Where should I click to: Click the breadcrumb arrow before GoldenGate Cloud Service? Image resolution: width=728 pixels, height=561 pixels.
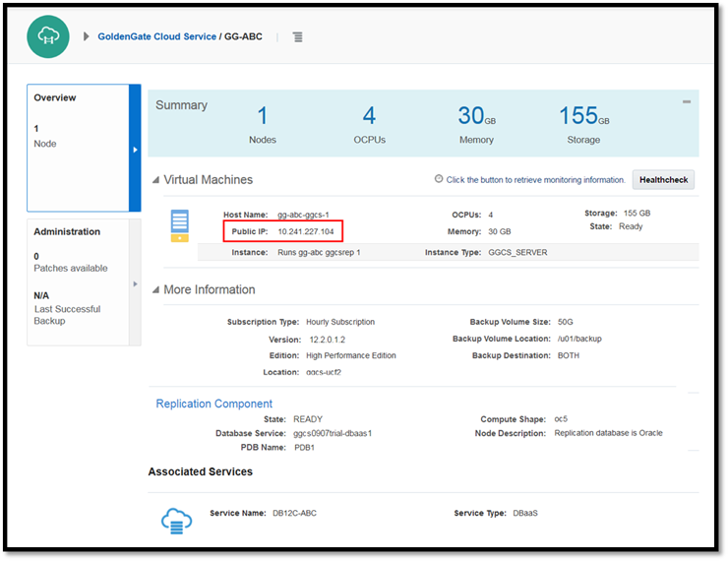click(x=87, y=36)
